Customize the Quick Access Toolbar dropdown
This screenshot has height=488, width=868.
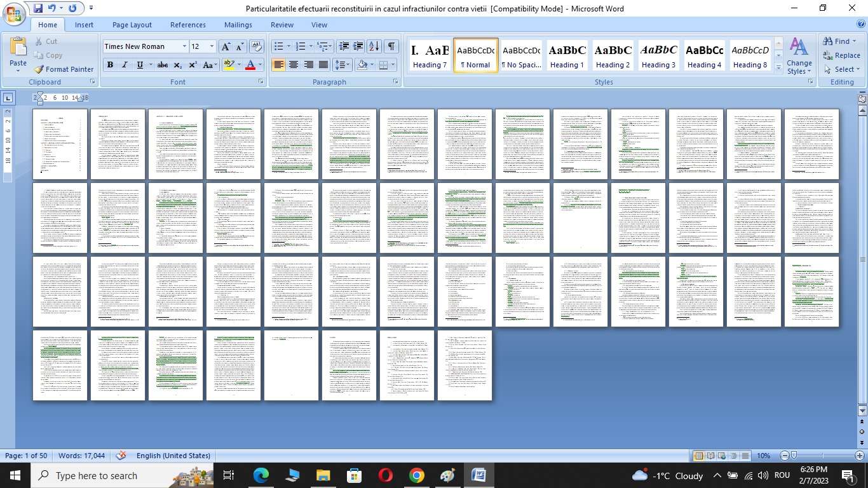pos(91,8)
